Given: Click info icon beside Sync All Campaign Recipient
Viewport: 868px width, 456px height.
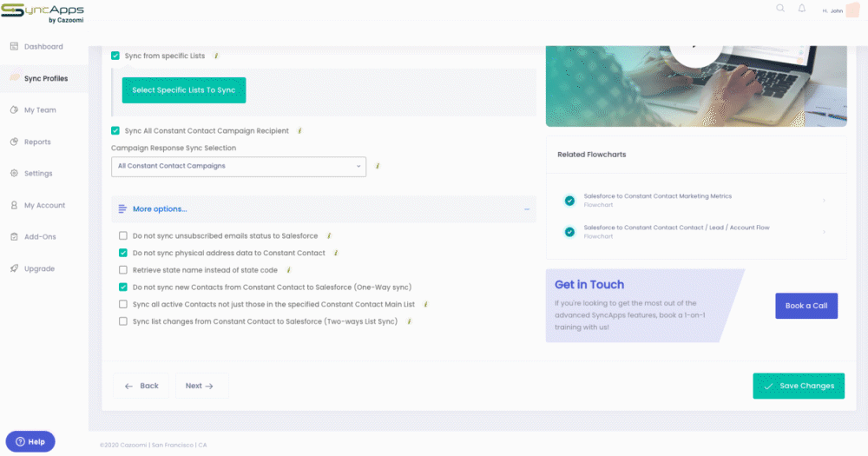Looking at the screenshot, I should (299, 131).
